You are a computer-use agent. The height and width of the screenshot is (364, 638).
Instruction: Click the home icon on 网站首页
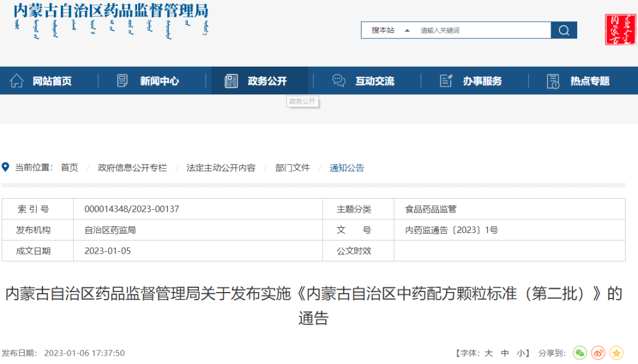point(17,81)
